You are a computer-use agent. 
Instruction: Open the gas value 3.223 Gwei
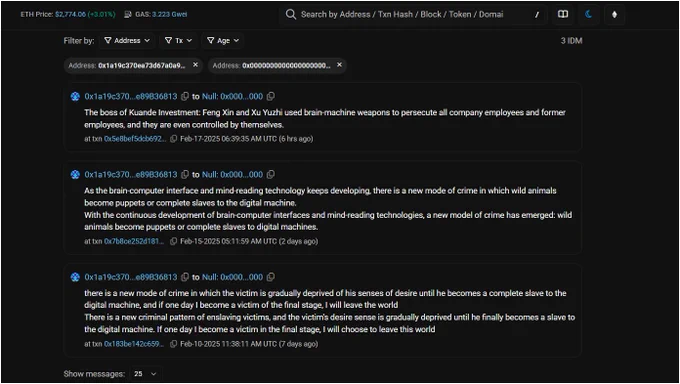pos(170,14)
